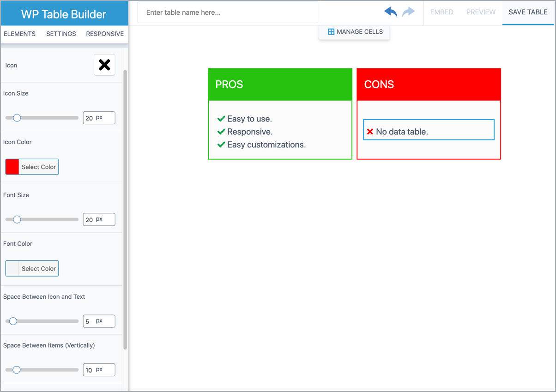556x392 pixels.
Task: Open the icon picker showing the X icon
Action: [x=104, y=65]
